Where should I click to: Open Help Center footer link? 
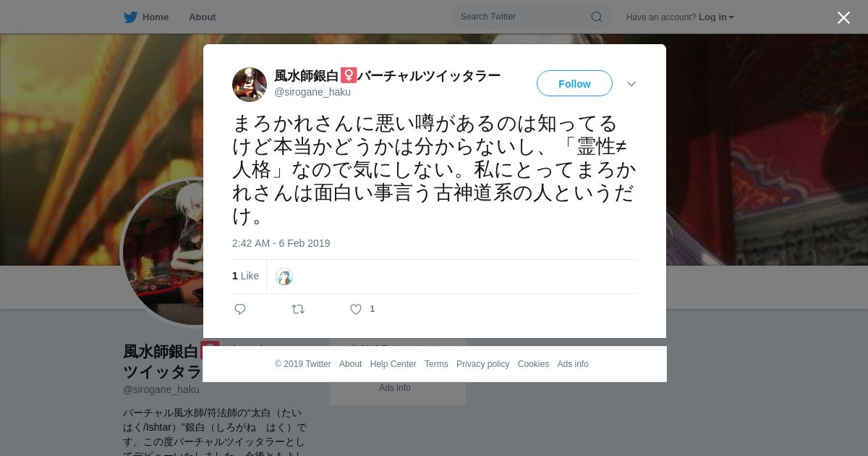(x=393, y=364)
